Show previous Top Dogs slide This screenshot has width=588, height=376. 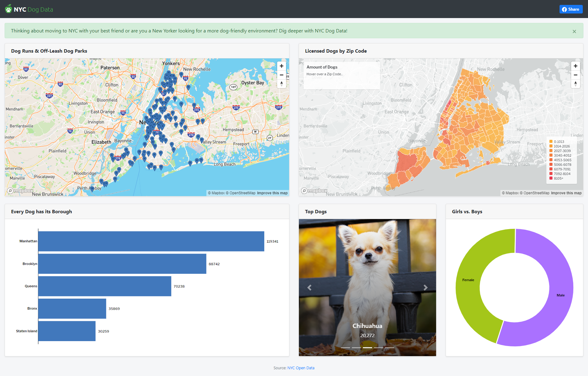tap(309, 288)
